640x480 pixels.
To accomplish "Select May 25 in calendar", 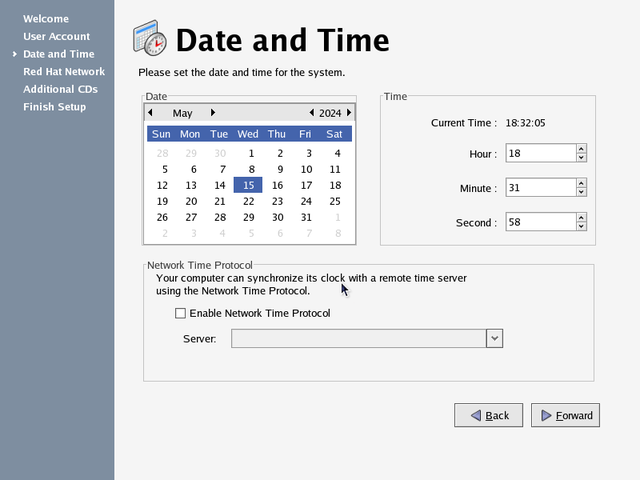I will tap(335, 201).
